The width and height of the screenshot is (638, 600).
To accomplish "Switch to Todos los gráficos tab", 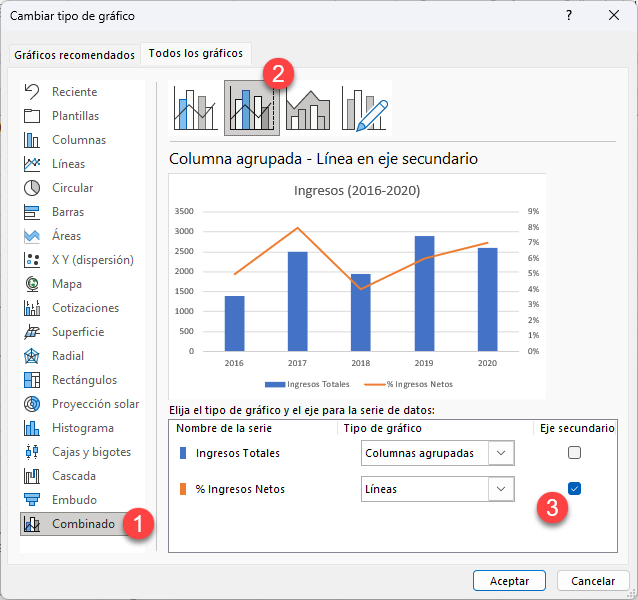I will [x=196, y=53].
